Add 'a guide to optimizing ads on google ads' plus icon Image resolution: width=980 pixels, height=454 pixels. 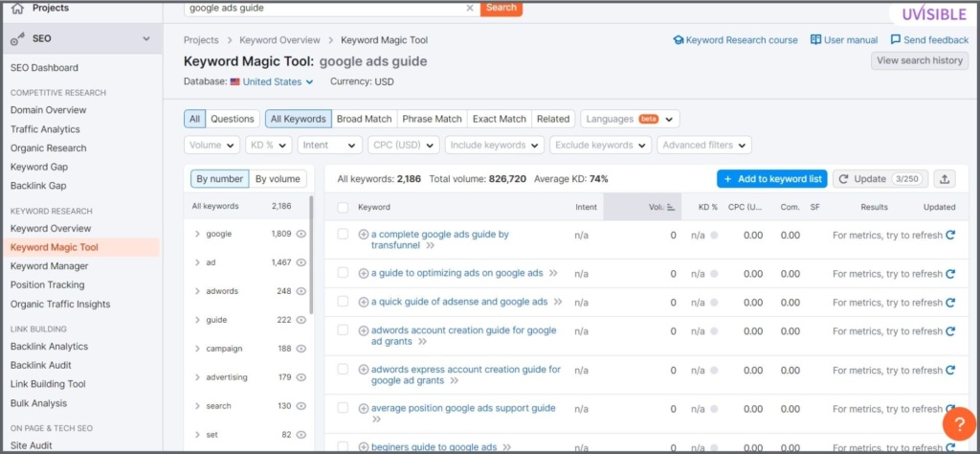click(363, 273)
